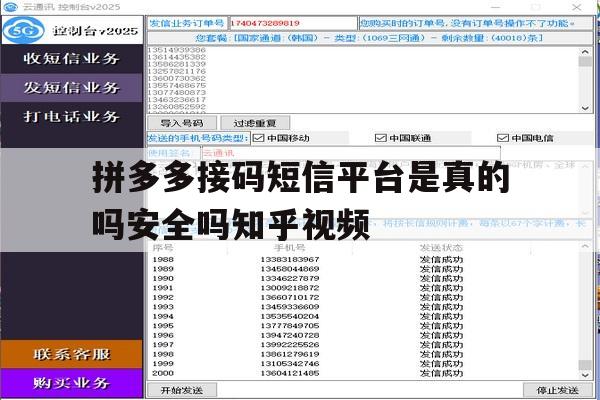Select phone number 13992225526
Screen dimensions: 600x400
pyautogui.click(x=290, y=345)
